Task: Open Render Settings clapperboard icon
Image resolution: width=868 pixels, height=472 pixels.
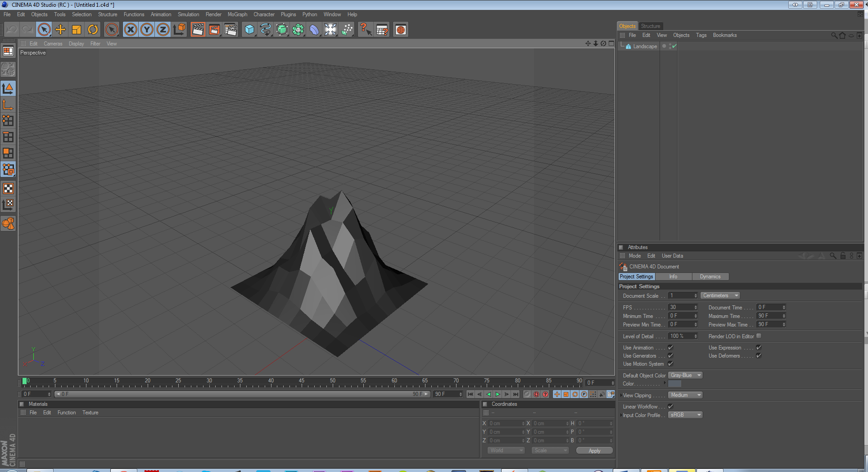Action: click(231, 30)
